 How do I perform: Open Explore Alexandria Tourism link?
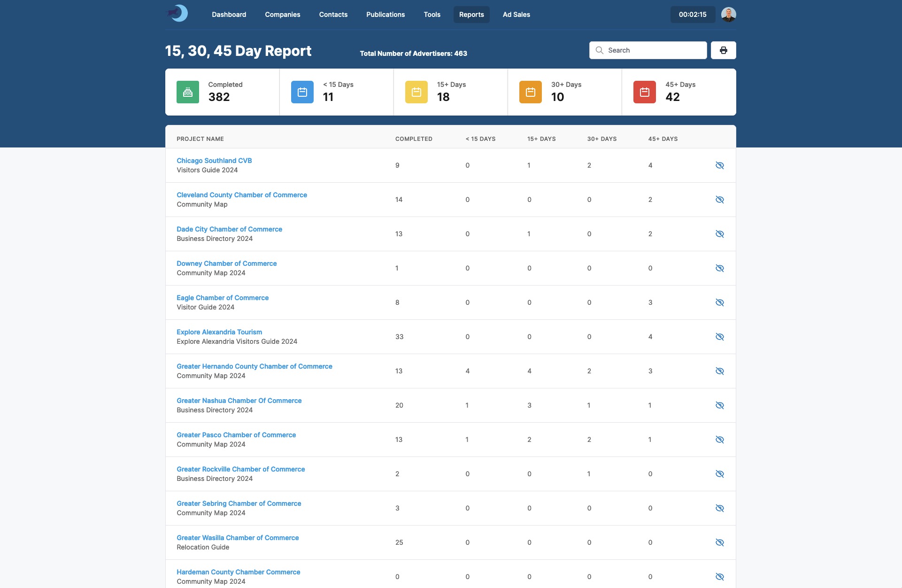[219, 332]
